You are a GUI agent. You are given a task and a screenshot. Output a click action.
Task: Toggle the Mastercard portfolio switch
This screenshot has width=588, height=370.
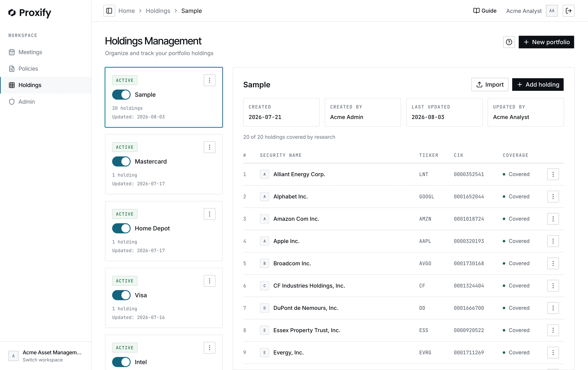(121, 162)
